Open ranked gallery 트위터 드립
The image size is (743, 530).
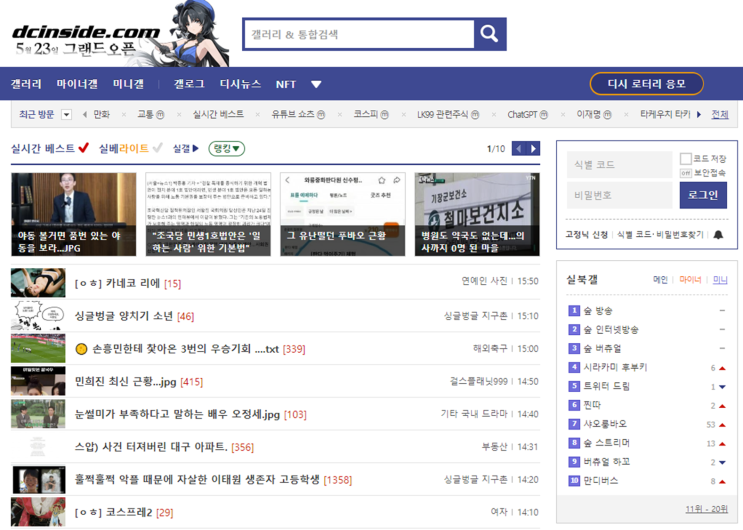pyautogui.click(x=607, y=386)
